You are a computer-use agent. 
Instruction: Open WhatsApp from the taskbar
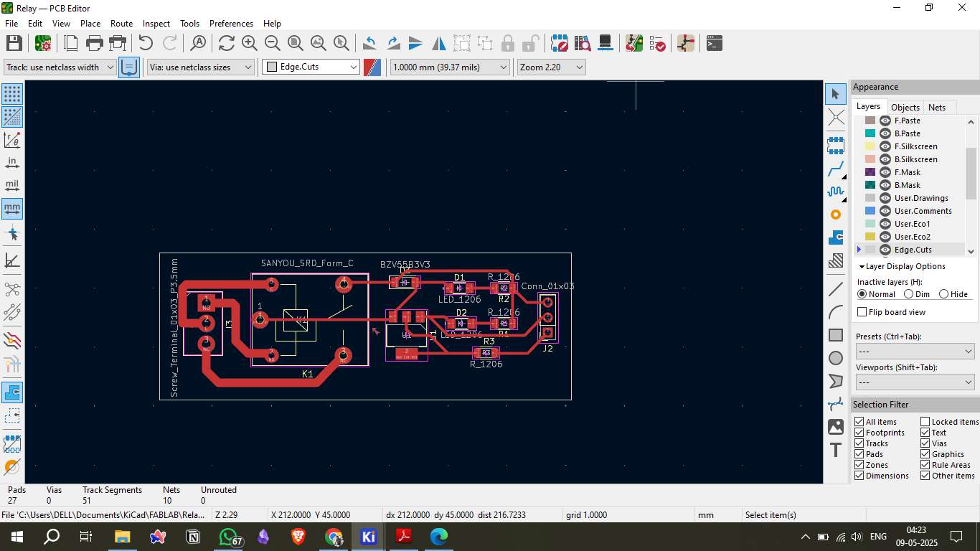228,537
